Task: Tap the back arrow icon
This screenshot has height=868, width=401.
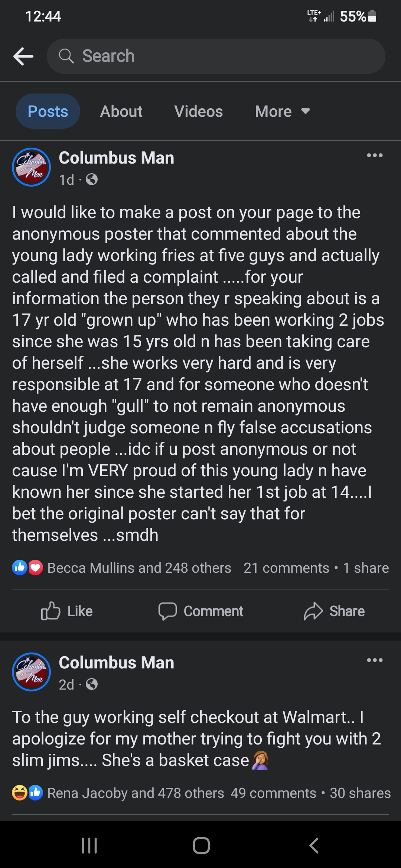Action: [23, 56]
